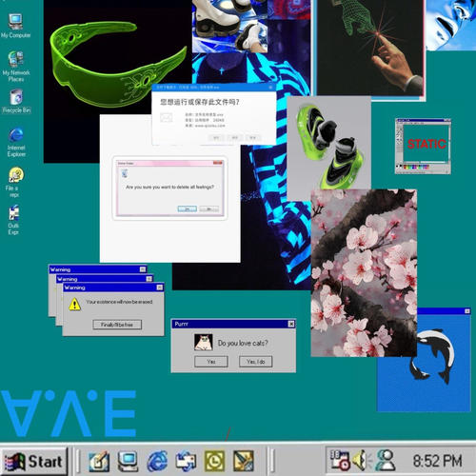Click the volume speaker tray icon
This screenshot has height=476, width=476.
361,461
